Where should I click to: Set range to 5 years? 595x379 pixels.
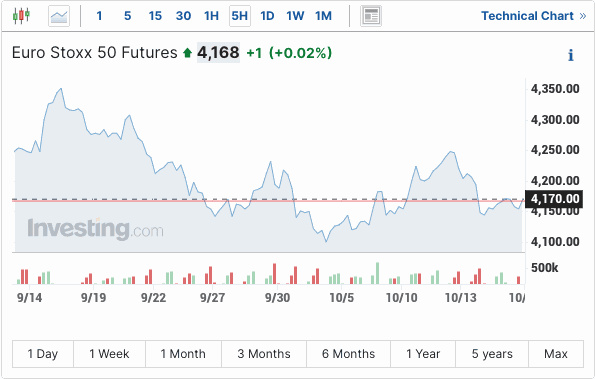[x=492, y=354]
